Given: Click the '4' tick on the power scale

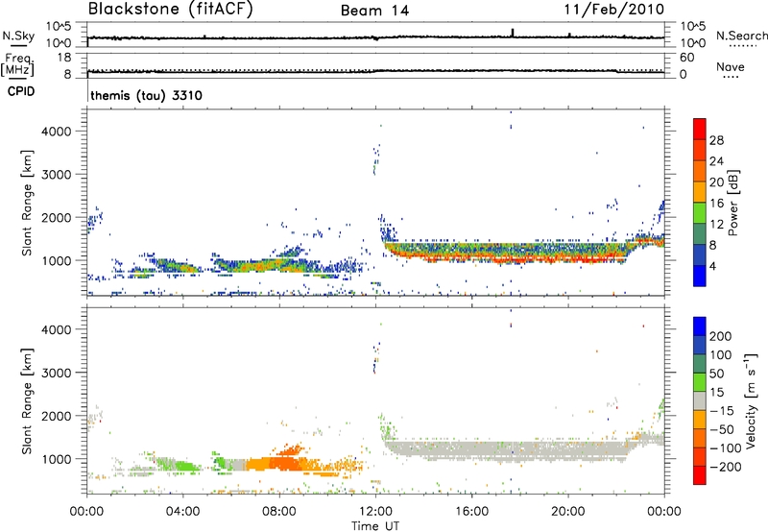Looking at the screenshot, I should (712, 266).
